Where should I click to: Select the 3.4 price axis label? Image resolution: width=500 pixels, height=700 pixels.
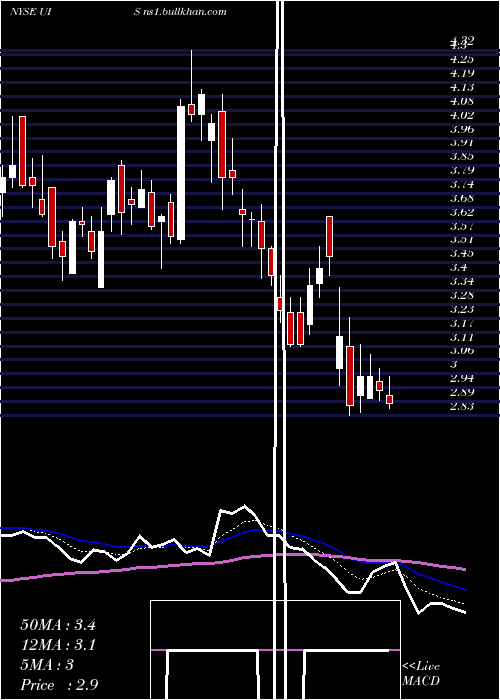pyautogui.click(x=459, y=267)
